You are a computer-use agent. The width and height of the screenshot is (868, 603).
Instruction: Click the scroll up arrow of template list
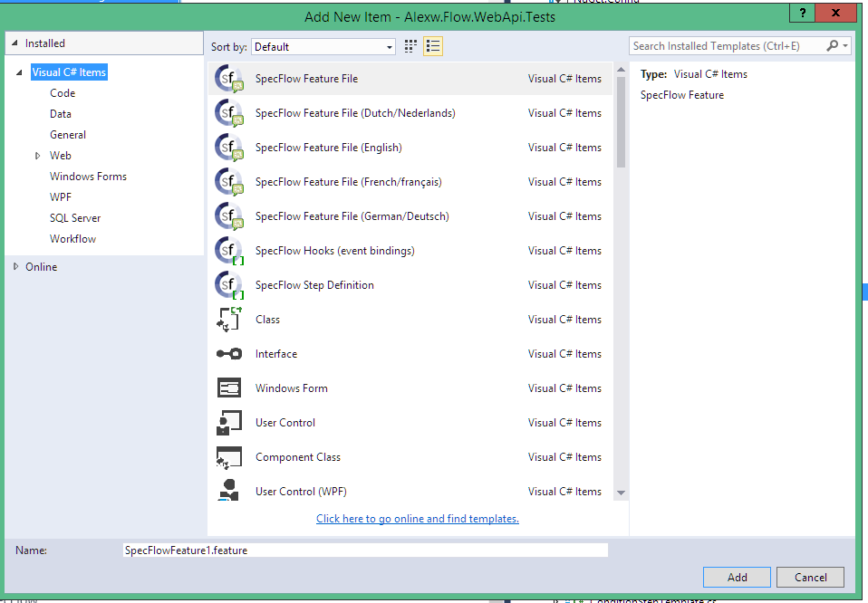(x=622, y=70)
